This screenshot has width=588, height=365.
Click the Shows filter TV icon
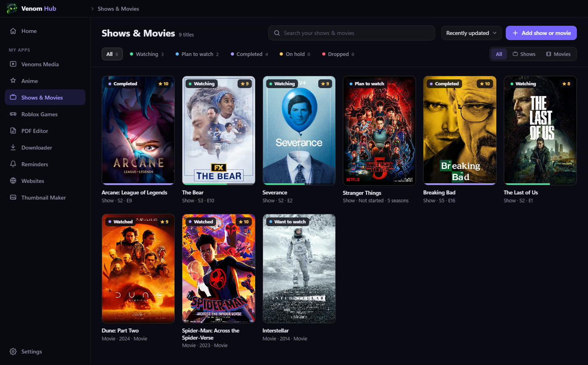click(515, 54)
